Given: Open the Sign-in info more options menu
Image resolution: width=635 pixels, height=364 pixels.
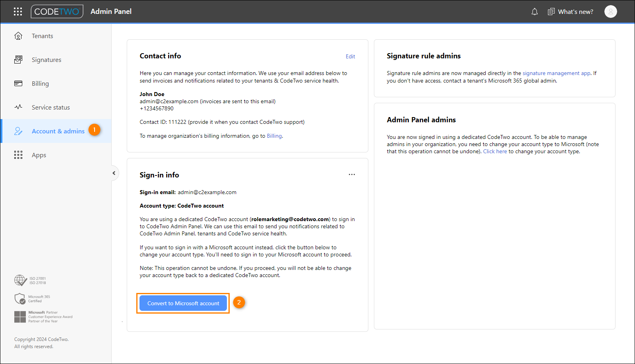Looking at the screenshot, I should (x=352, y=175).
